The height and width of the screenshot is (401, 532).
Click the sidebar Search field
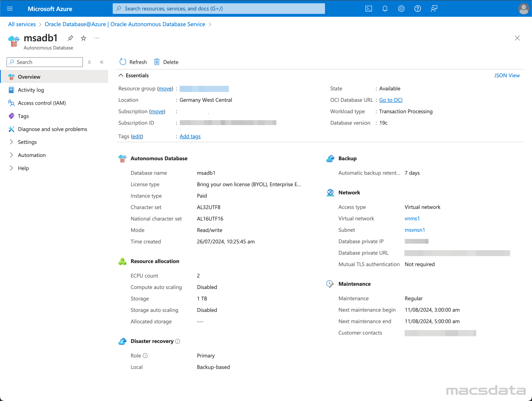45,62
